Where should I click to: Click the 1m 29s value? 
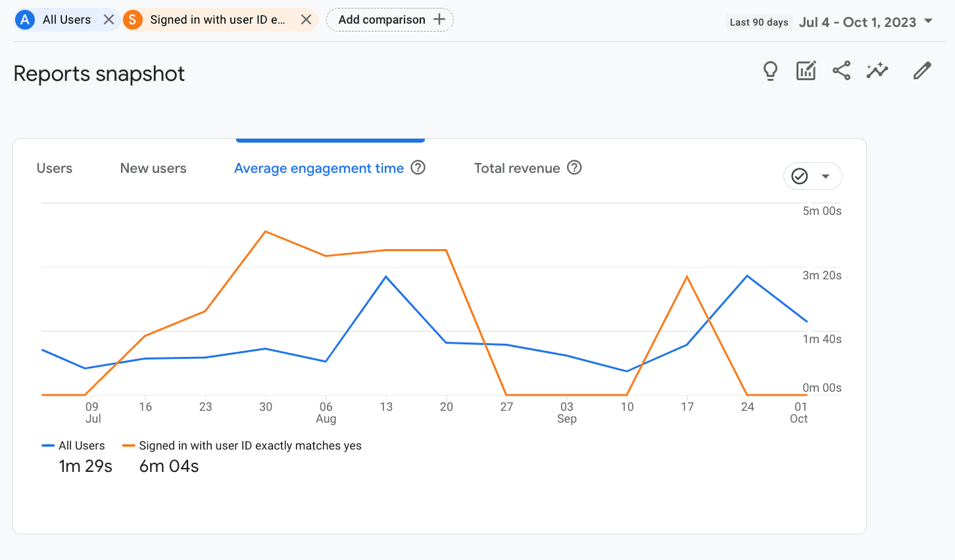click(x=86, y=467)
